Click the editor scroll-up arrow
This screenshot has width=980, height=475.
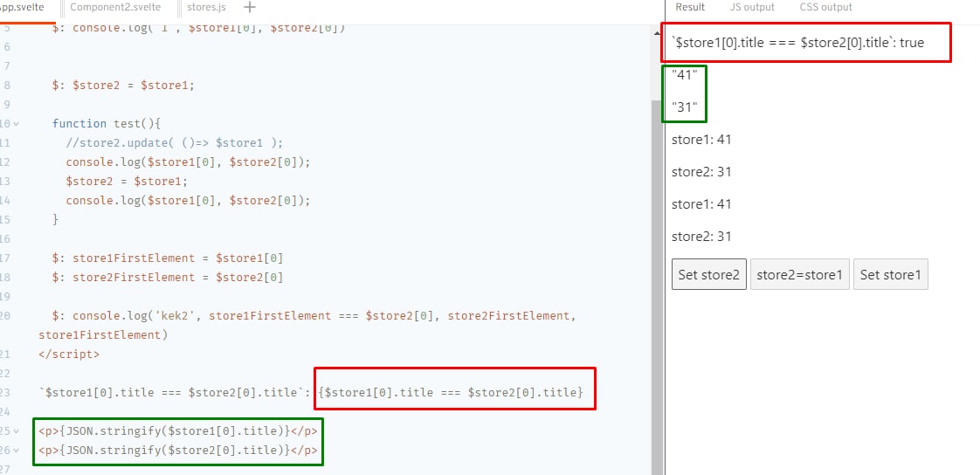click(x=657, y=32)
